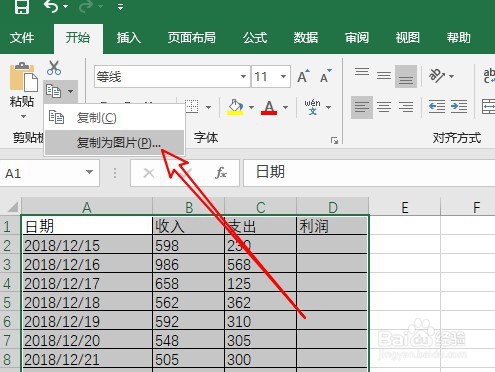This screenshot has height=372, width=495.
Task: Switch to the 插入 tab
Action: pyautogui.click(x=128, y=38)
